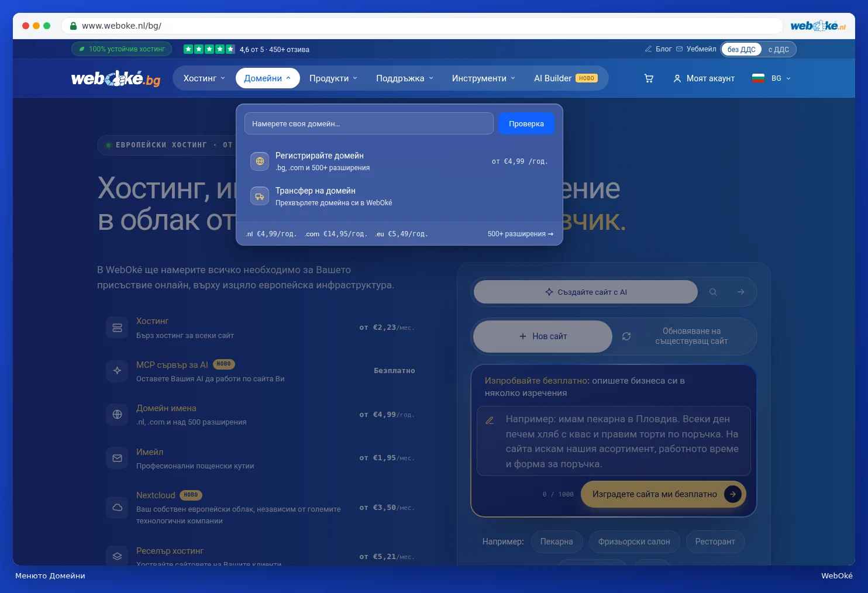868x593 pixels.
Task: Click the globe icon beside Регистрирайте домейн
Action: [x=260, y=161]
